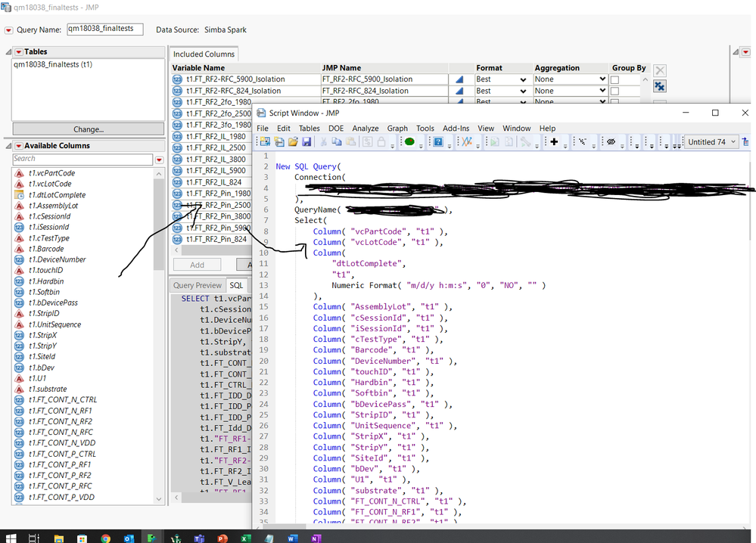Switch to the Query Preview tab
The image size is (756, 543).
pos(197,285)
